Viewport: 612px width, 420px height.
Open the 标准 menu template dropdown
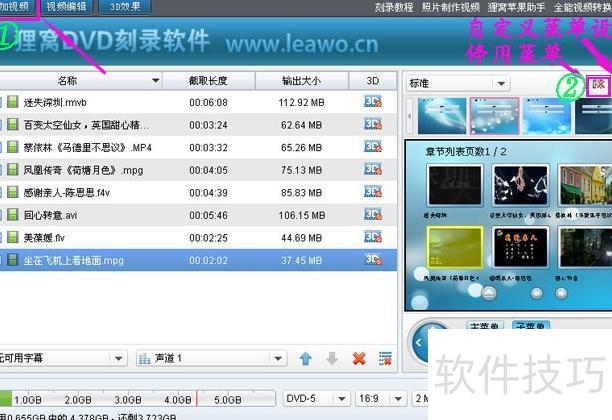coord(457,83)
